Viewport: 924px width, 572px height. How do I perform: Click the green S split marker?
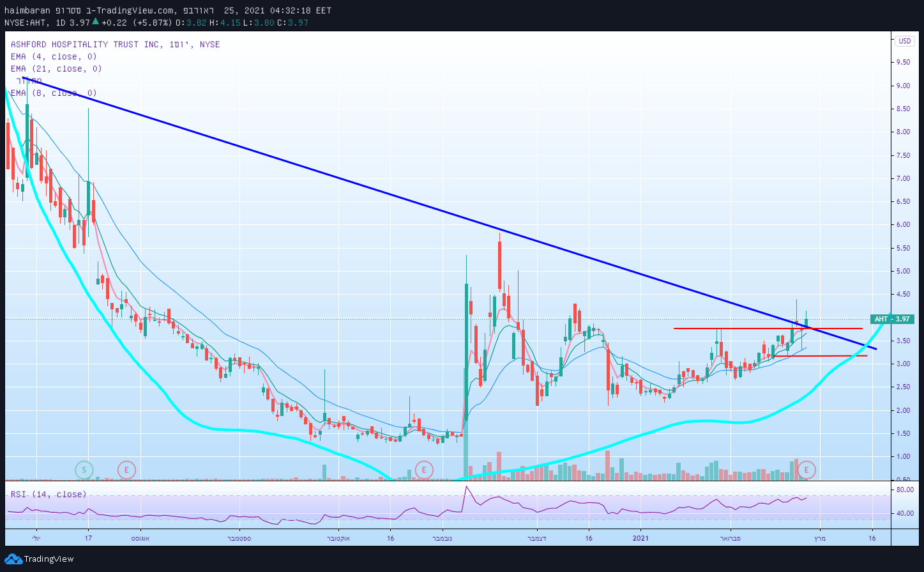click(x=84, y=470)
